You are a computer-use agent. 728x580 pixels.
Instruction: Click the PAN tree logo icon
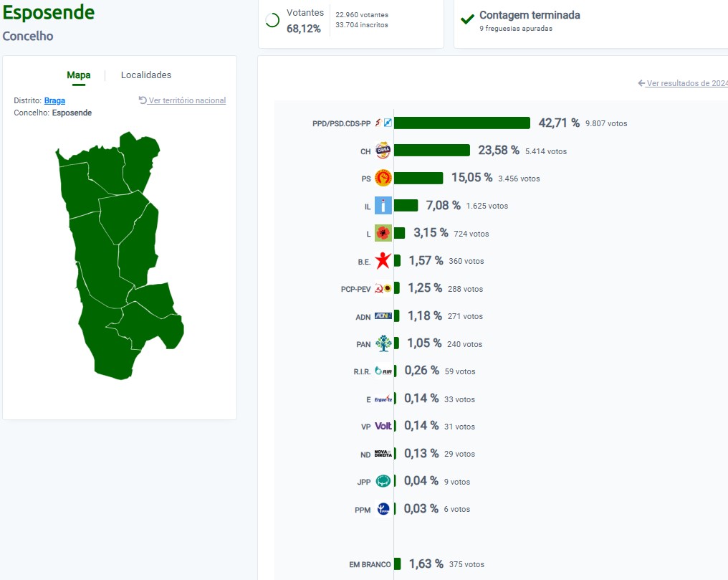click(x=383, y=343)
